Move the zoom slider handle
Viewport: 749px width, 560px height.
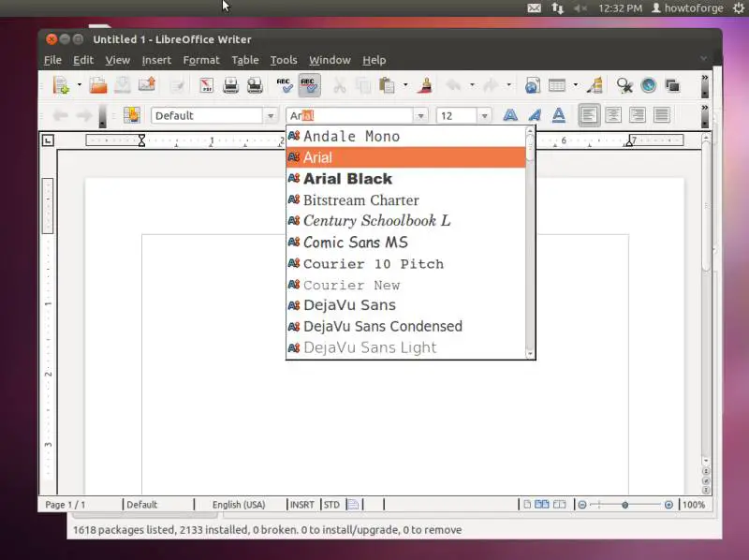(624, 505)
